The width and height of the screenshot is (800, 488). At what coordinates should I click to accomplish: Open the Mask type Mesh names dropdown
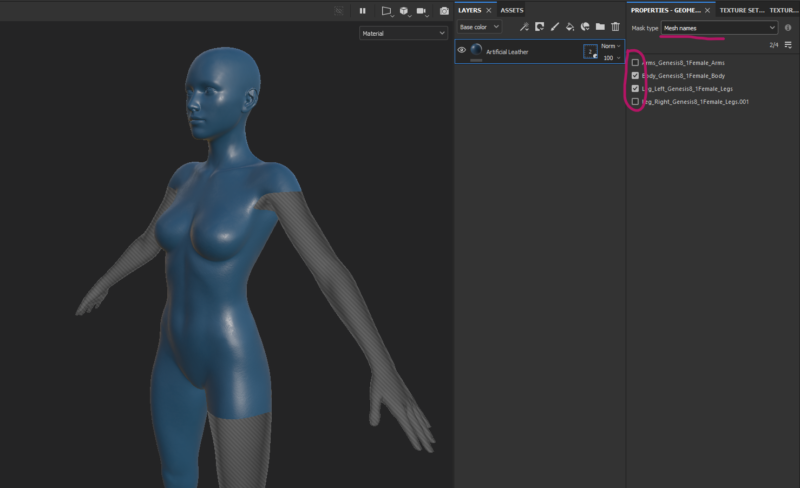coord(719,28)
